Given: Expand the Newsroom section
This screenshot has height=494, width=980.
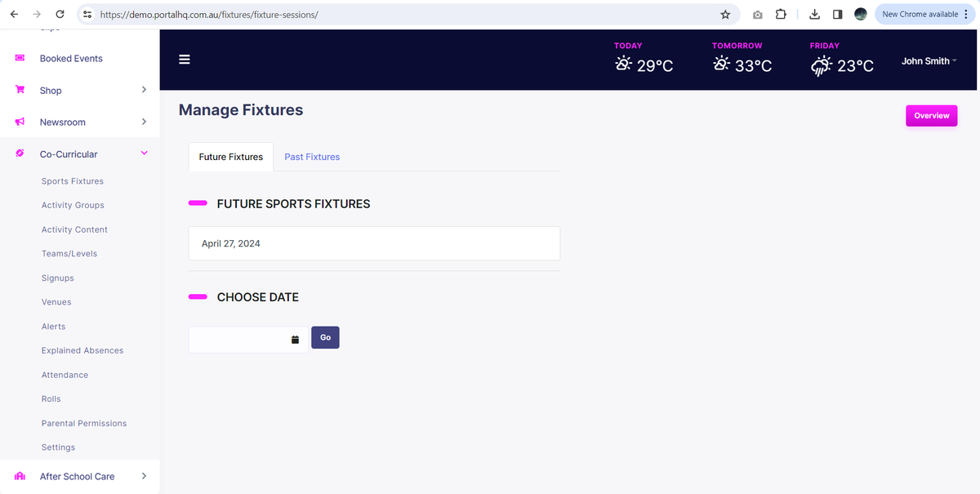Looking at the screenshot, I should coord(144,122).
